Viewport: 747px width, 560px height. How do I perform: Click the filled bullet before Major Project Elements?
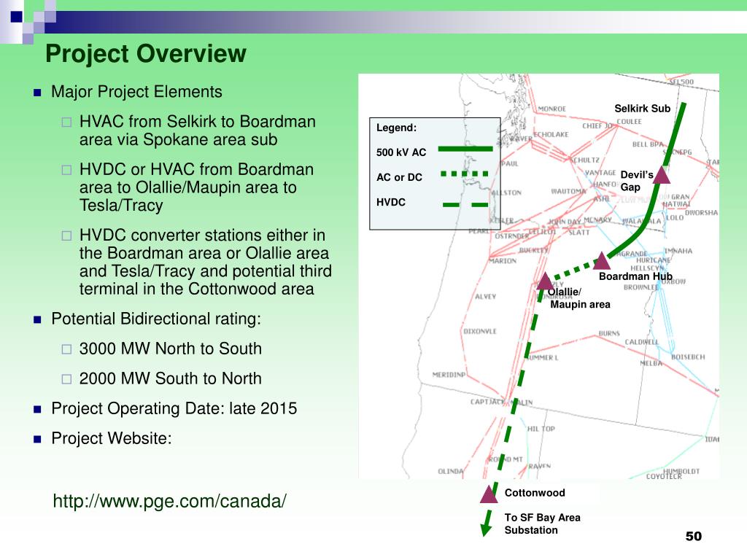pyautogui.click(x=38, y=93)
